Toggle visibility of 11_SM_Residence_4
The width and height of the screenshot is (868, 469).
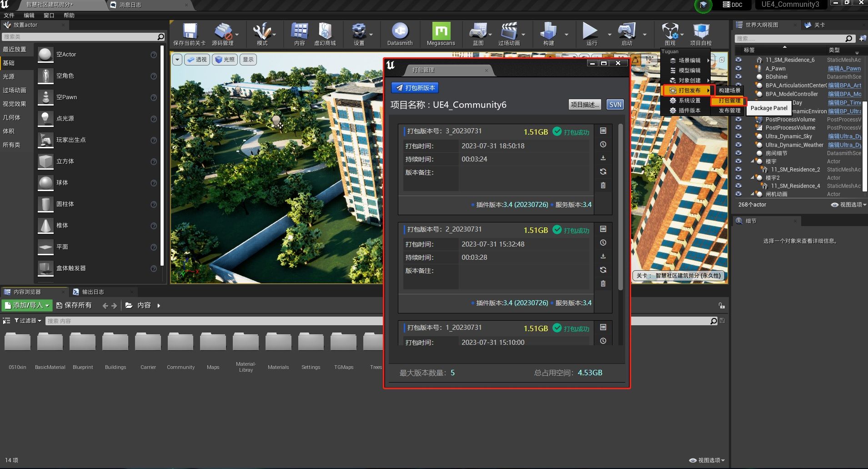738,186
